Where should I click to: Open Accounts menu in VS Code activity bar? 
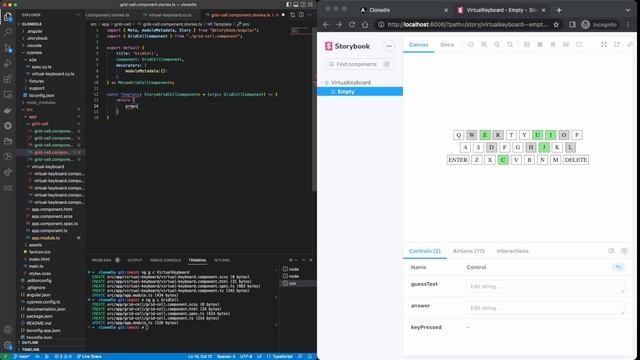pos(8,330)
